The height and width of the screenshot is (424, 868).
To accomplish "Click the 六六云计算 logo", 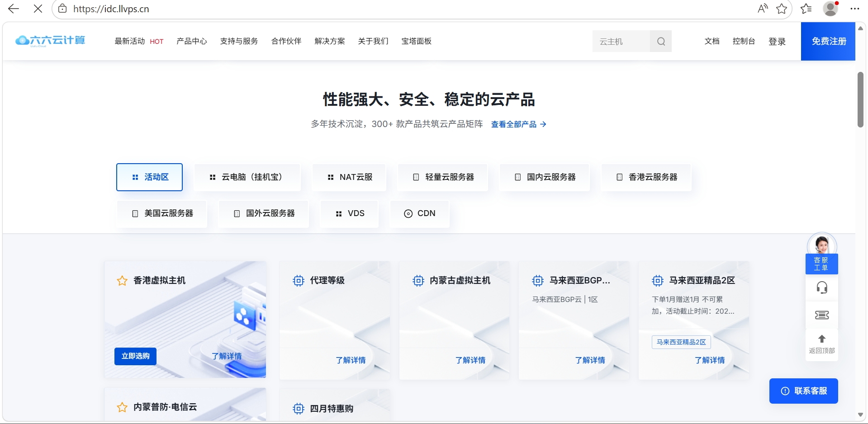I will click(x=50, y=40).
